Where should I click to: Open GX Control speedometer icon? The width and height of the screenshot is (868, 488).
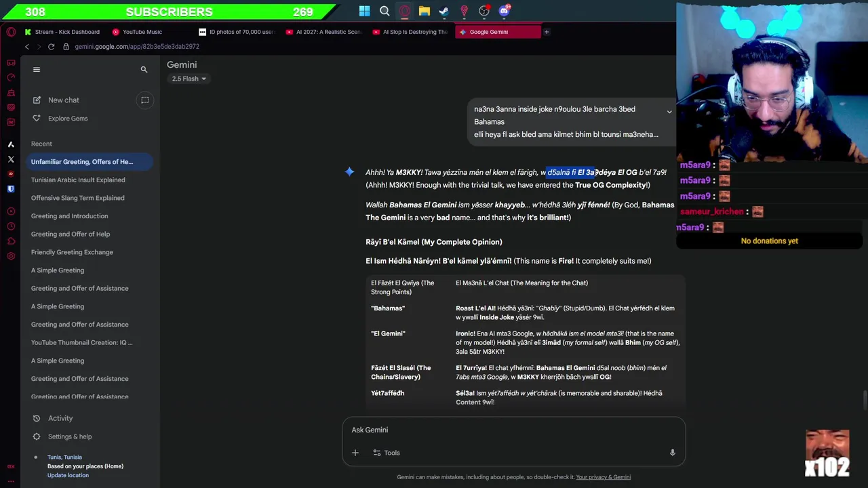(11, 77)
